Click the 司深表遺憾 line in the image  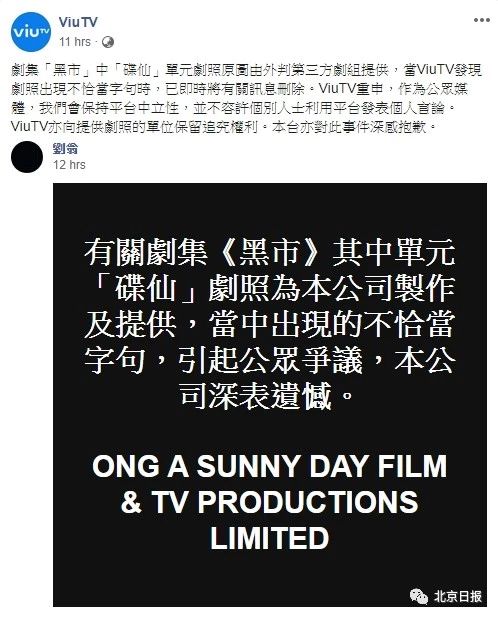(256, 394)
